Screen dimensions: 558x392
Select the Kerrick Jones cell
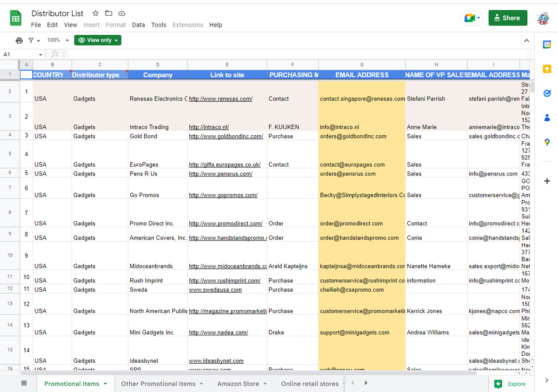click(436, 304)
